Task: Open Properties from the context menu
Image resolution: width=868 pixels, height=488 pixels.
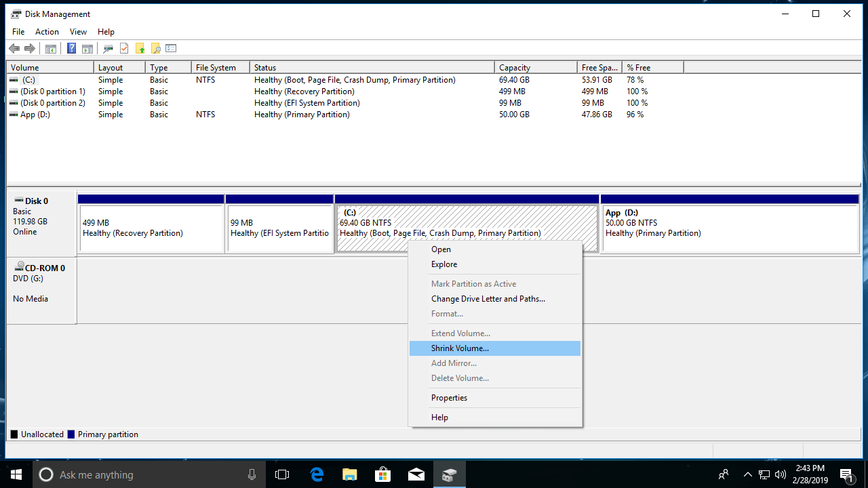Action: click(x=449, y=398)
